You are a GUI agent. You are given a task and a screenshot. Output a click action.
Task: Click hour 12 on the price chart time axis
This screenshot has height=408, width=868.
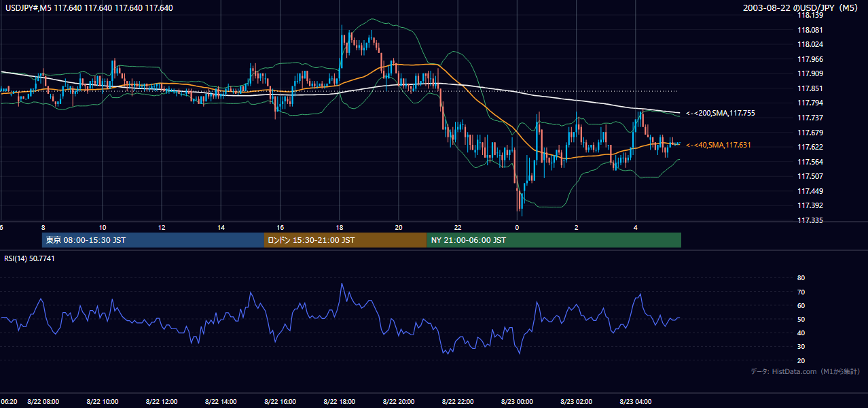162,227
